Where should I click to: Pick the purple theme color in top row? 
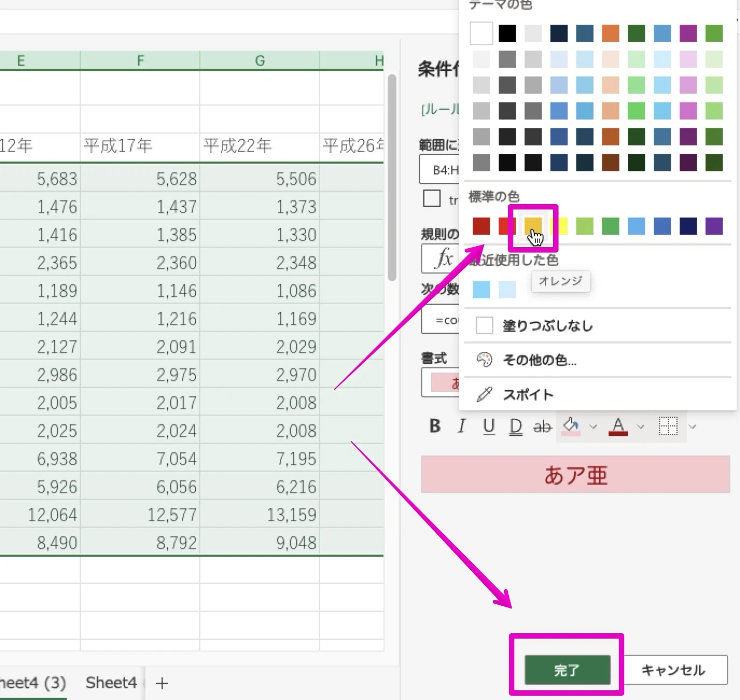point(688,33)
